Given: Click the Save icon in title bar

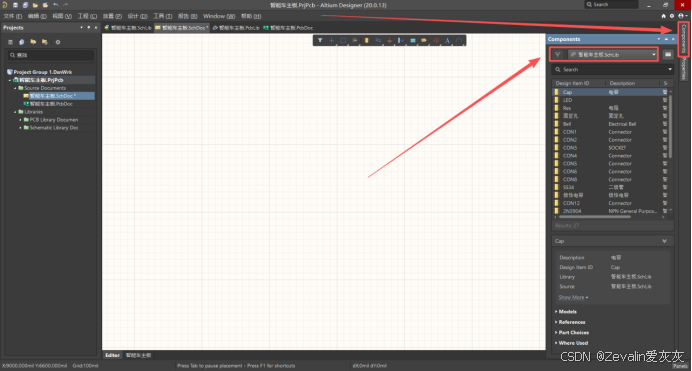Looking at the screenshot, I should [x=15, y=5].
